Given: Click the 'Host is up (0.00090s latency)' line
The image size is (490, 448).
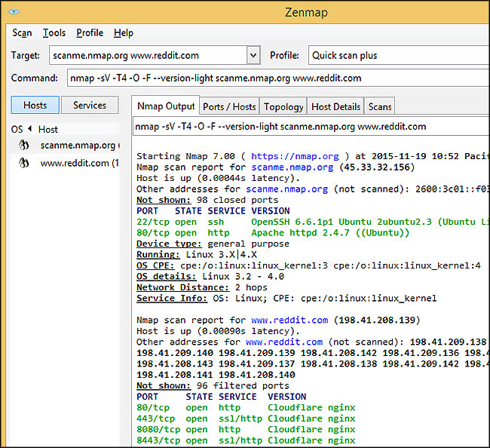Looking at the screenshot, I should 218,331.
